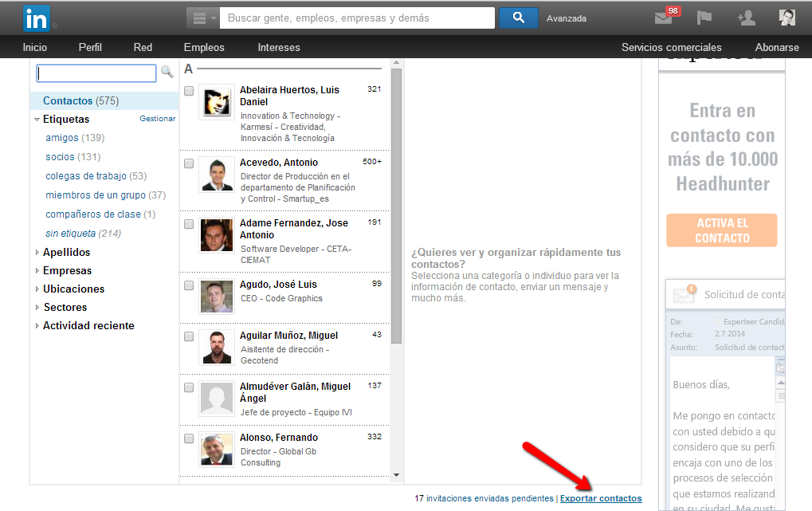Screen dimensions: 812x511
Task: Check the box for Agudo, José Luis
Action: [x=189, y=285]
